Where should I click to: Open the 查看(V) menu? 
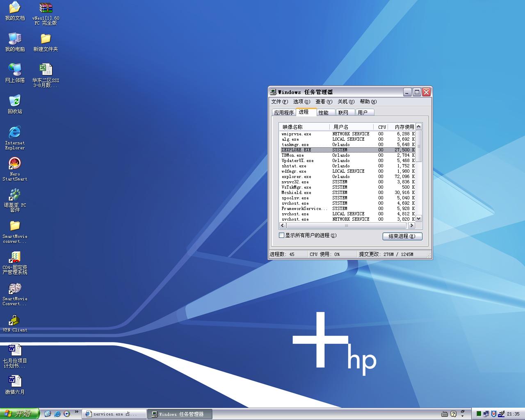[x=323, y=102]
